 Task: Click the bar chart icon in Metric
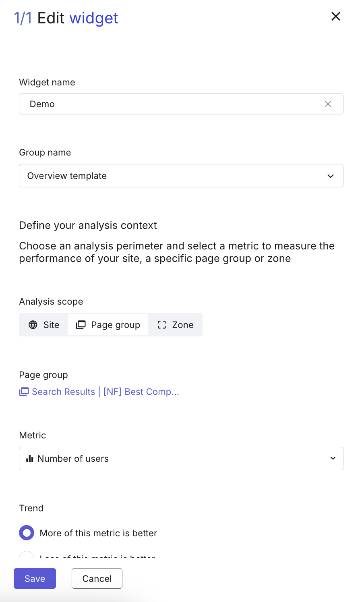[30, 459]
